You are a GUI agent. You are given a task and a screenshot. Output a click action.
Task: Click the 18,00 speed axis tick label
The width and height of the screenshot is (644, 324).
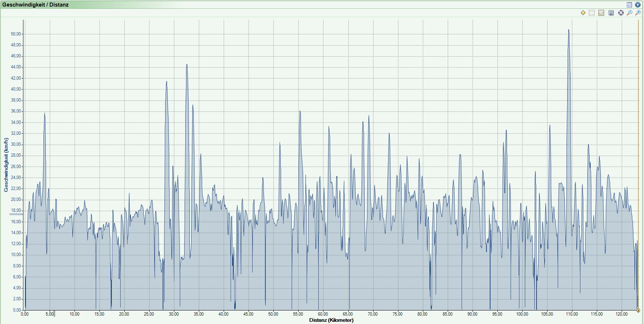coord(16,211)
